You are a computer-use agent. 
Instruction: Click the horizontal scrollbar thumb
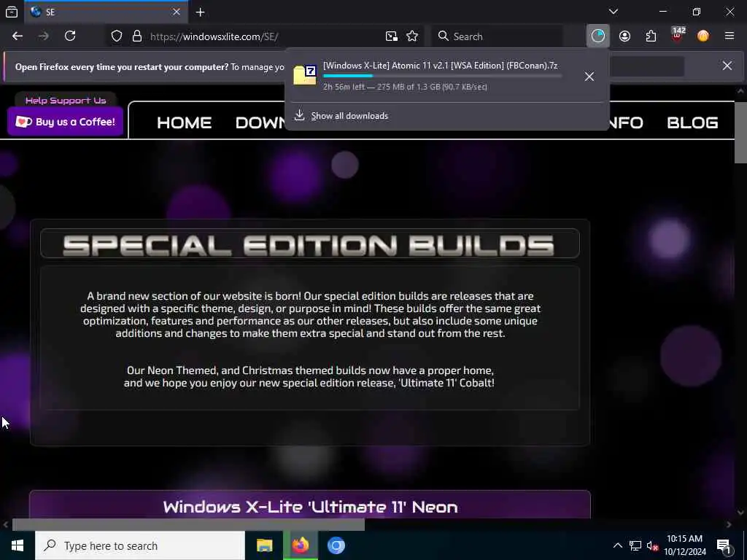(188, 525)
